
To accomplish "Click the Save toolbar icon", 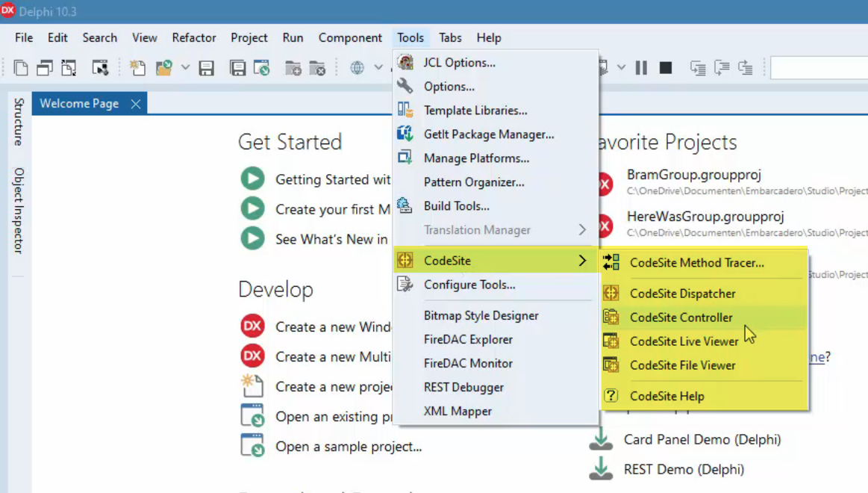I will coord(207,68).
